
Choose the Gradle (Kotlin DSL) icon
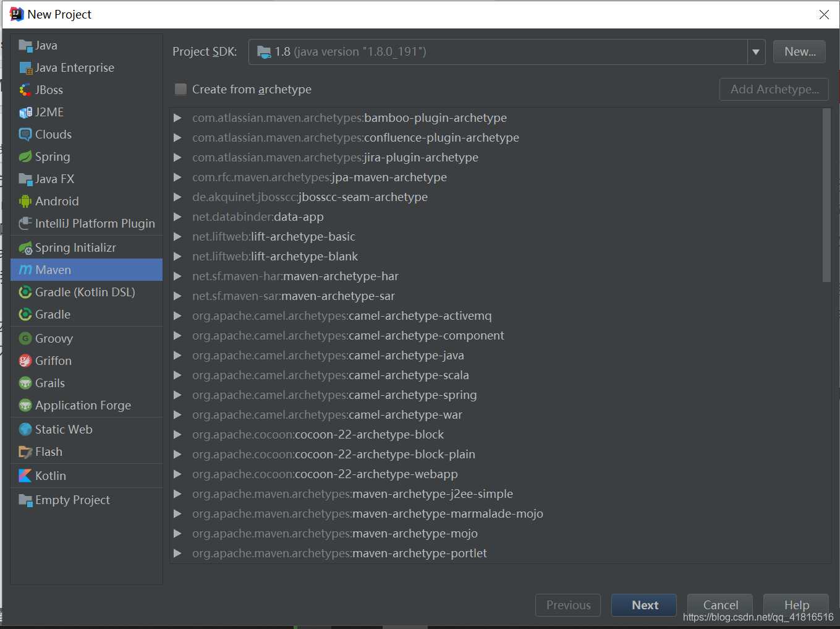pos(25,292)
